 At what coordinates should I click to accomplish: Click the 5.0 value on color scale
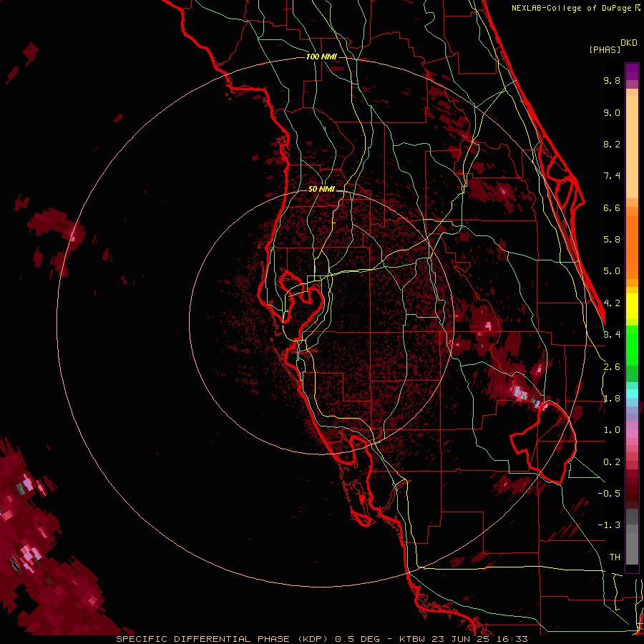coord(612,271)
